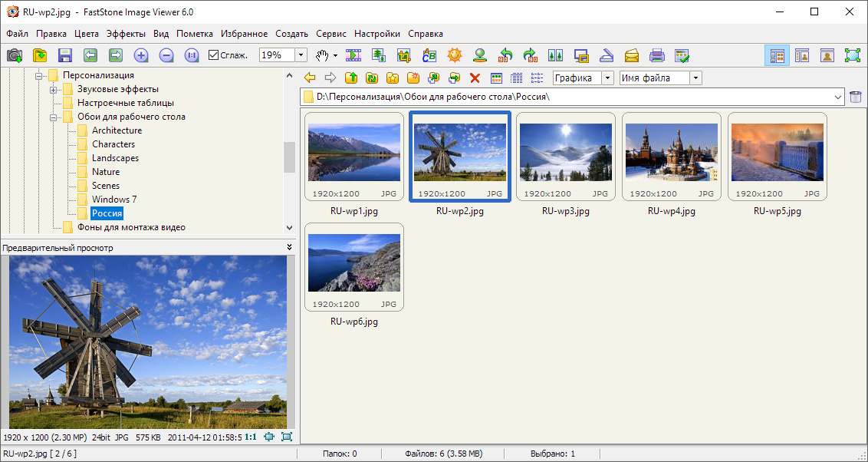The image size is (868, 462).
Task: Open the Правка menu
Action: pos(51,34)
